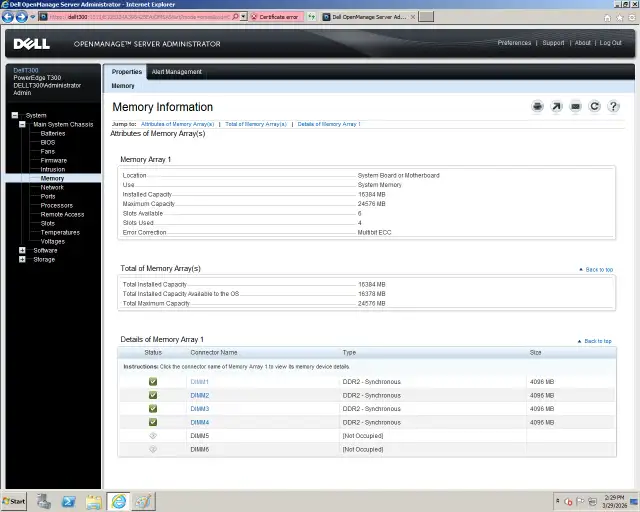Open the PowerShell icon in taskbar

[69, 501]
